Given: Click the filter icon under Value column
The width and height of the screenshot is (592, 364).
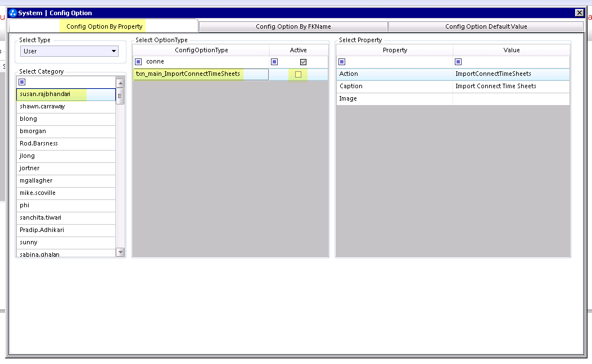Looking at the screenshot, I should pyautogui.click(x=458, y=61).
